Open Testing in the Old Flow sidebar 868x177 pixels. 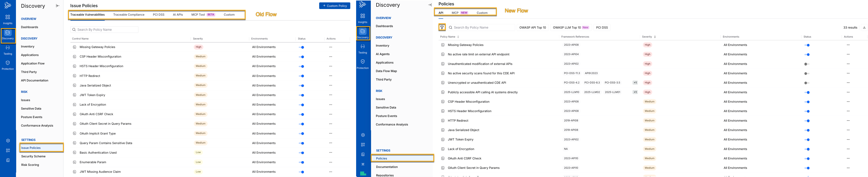8,50
